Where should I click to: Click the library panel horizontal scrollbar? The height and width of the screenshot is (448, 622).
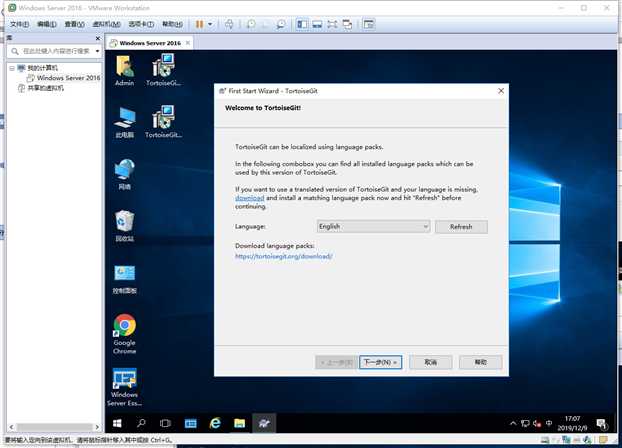(x=54, y=427)
